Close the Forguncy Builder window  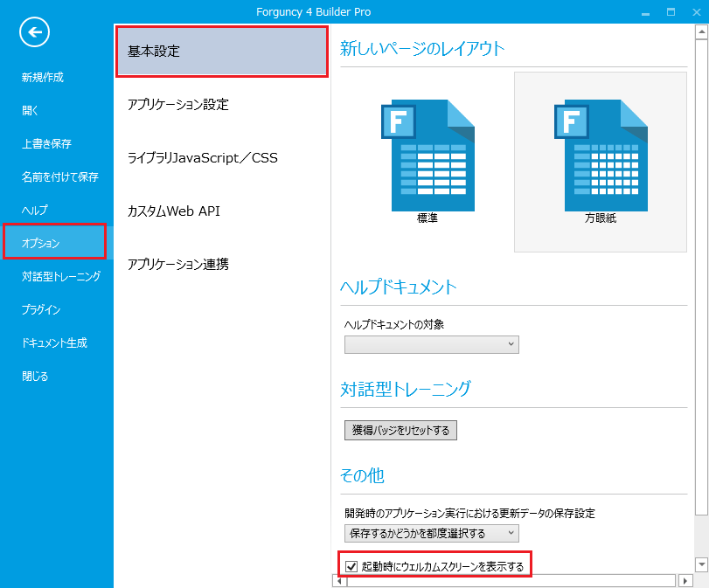coord(697,12)
